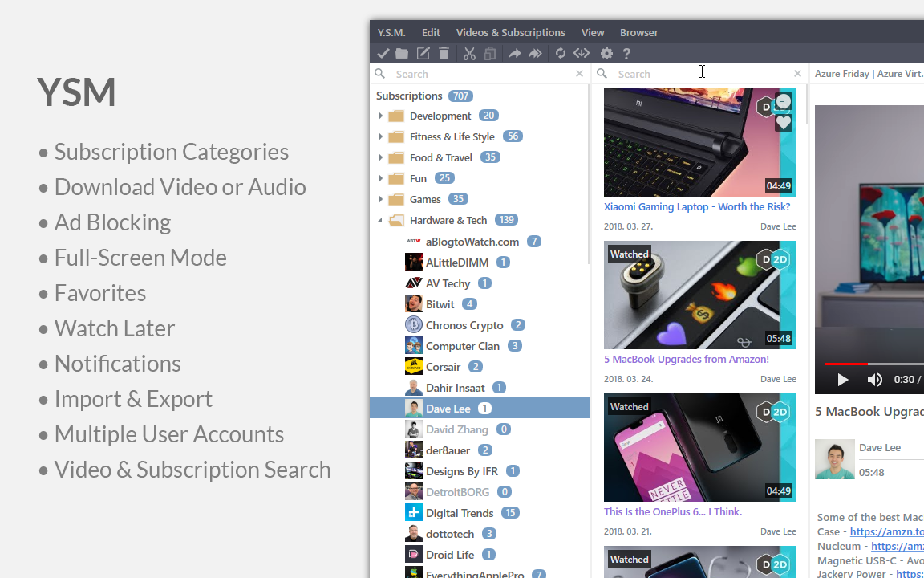The image size is (924, 578).
Task: Click the Digital Trends plus channel icon
Action: pos(414,512)
